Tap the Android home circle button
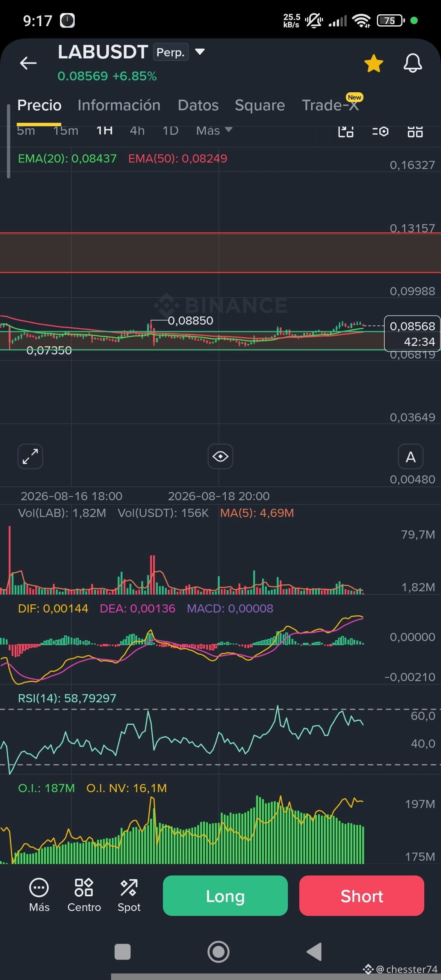Viewport: 441px width, 980px height. coord(218,952)
